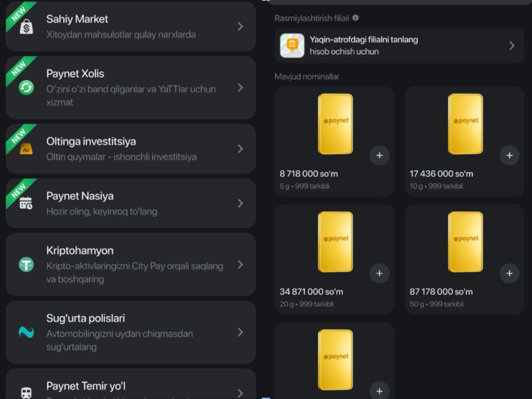Select the 8 718 000 so'm gold bar image

pyautogui.click(x=335, y=124)
